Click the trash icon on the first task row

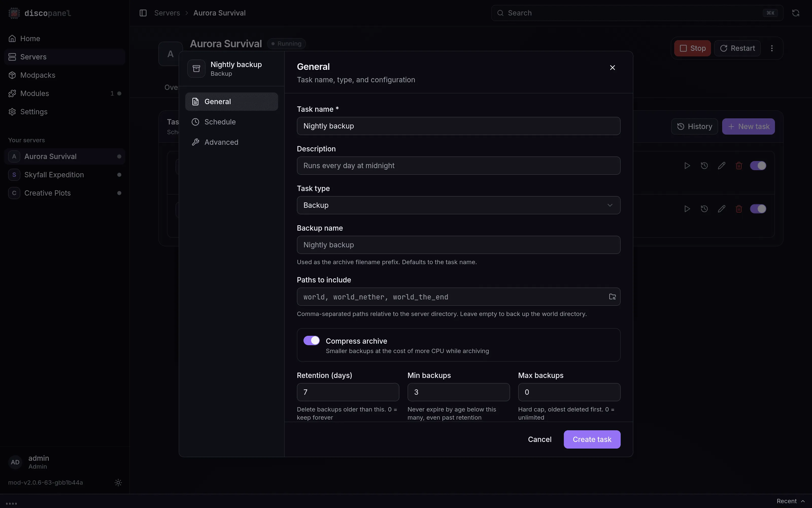click(739, 166)
